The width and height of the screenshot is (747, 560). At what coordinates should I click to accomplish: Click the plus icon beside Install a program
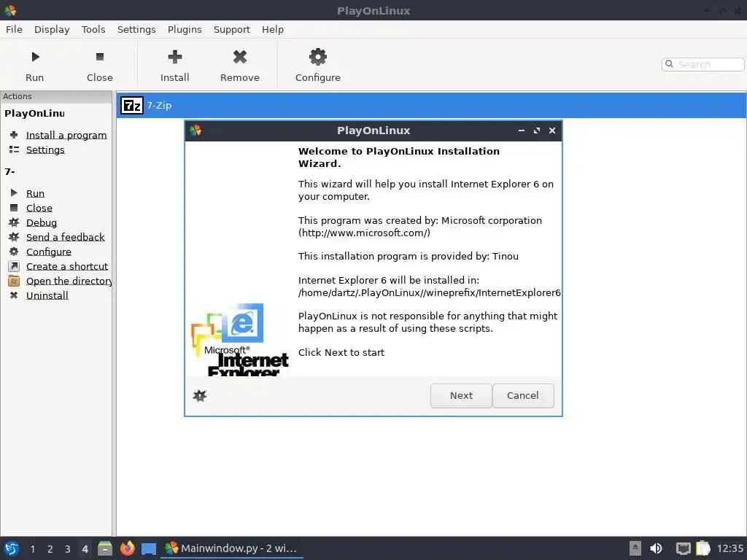coord(14,135)
